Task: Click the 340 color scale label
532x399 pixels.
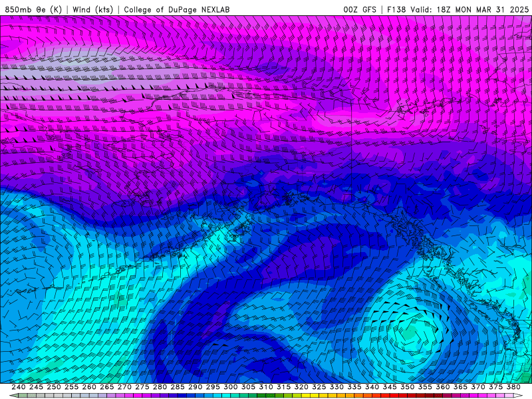Action: 372,387
